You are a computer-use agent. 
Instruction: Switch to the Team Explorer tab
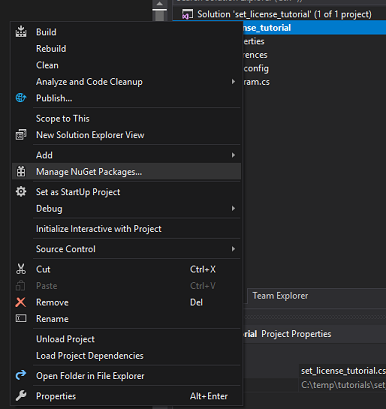280,296
